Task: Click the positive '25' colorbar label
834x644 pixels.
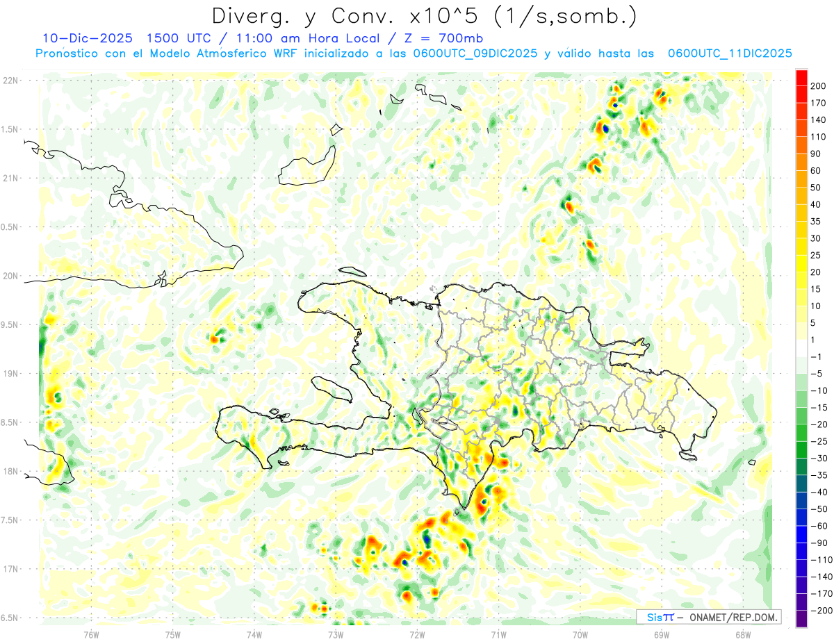Action: pos(816,256)
